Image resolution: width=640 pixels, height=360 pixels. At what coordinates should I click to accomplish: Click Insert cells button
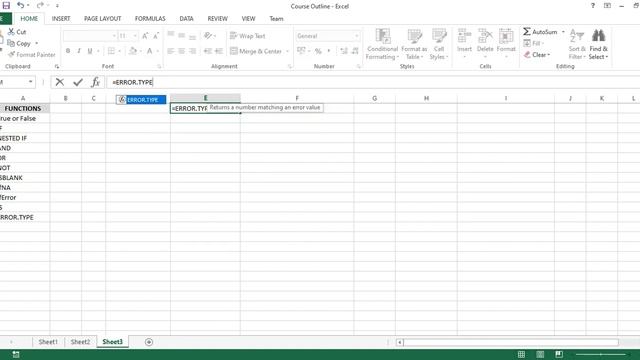464,43
